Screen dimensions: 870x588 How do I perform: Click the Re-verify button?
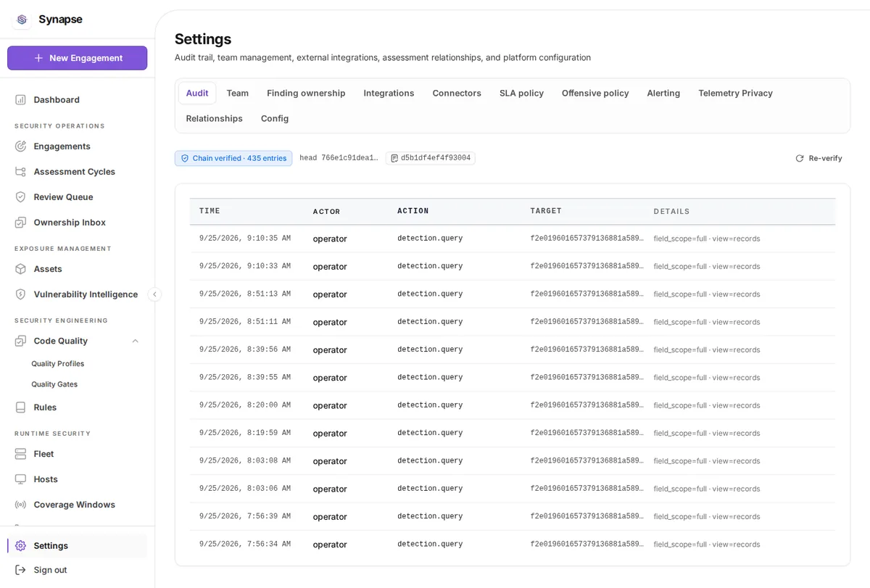[819, 158]
